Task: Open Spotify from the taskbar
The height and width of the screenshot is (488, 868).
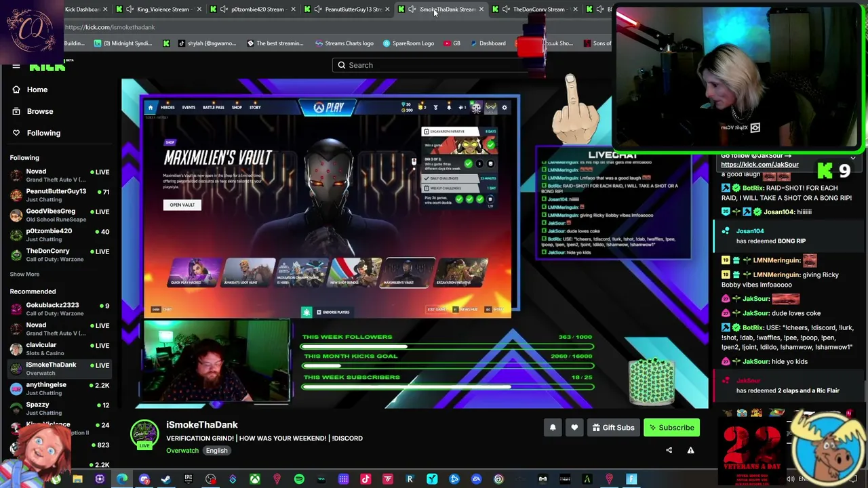Action: pos(299,480)
